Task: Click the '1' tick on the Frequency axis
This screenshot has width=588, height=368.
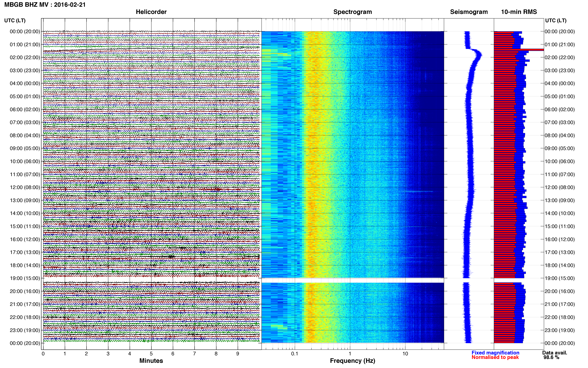Action: (x=350, y=354)
